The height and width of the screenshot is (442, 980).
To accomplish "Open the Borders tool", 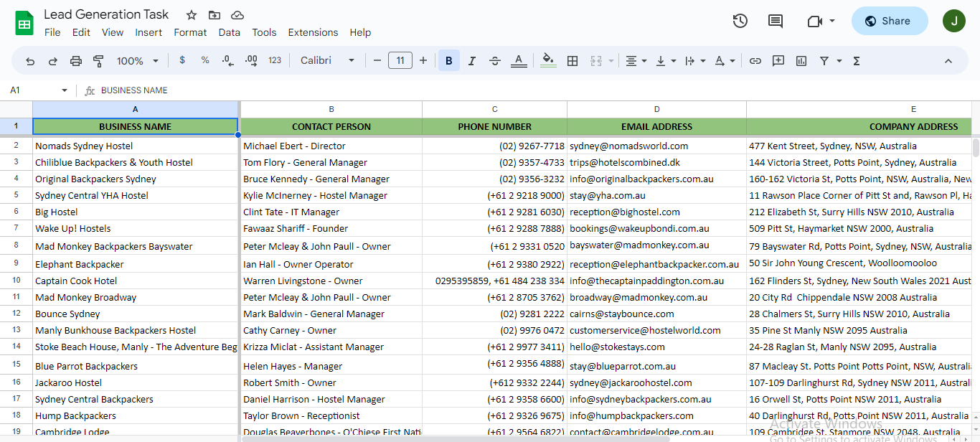I will 573,61.
